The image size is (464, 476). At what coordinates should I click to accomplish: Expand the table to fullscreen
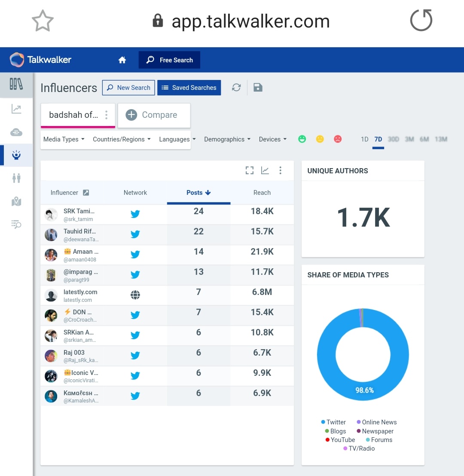point(250,170)
